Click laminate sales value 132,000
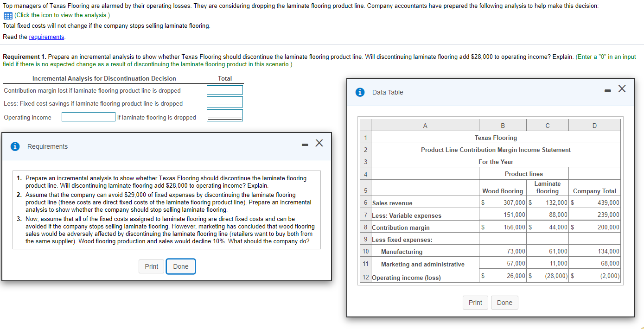The width and height of the screenshot is (644, 329). pos(556,202)
